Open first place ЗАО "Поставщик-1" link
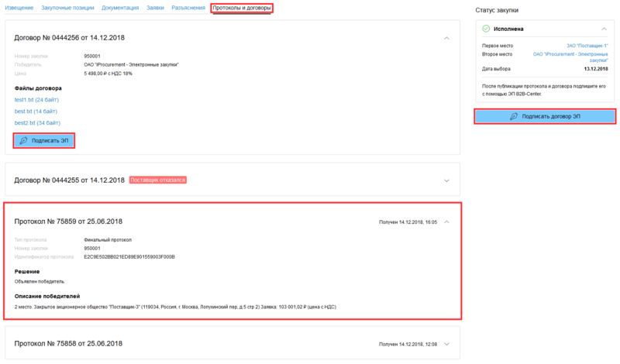620x364 pixels. click(587, 46)
